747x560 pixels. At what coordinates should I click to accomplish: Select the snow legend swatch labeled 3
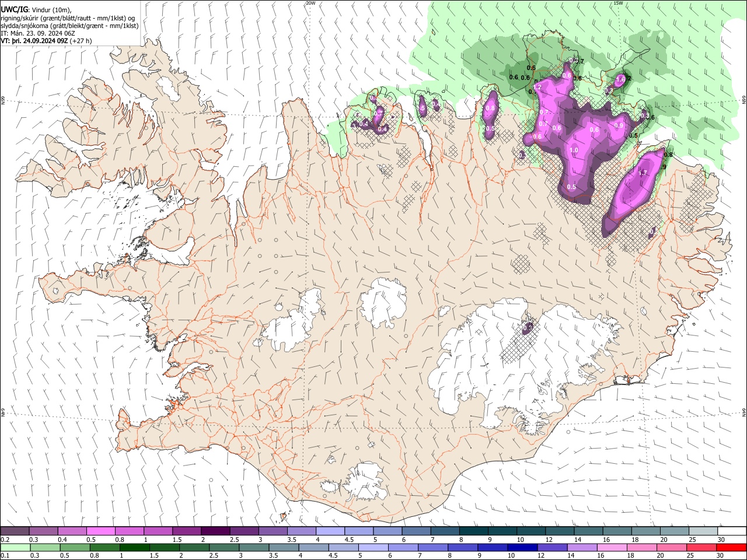point(273,531)
